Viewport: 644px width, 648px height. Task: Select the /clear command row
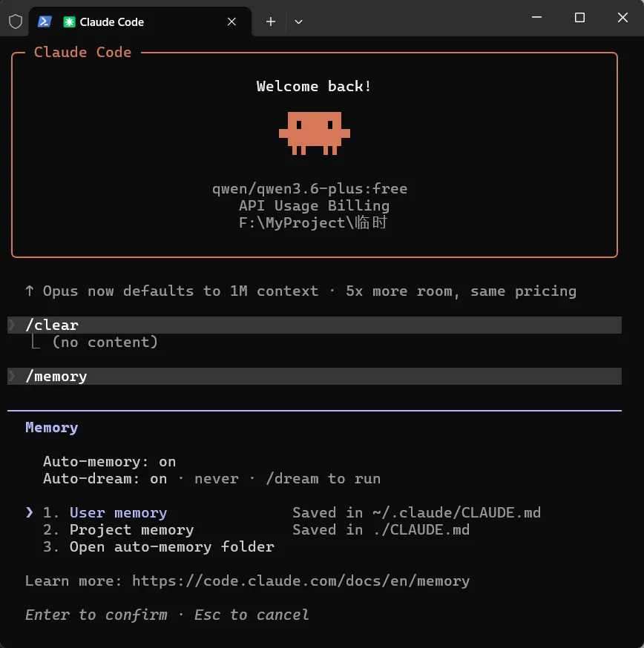coord(315,325)
